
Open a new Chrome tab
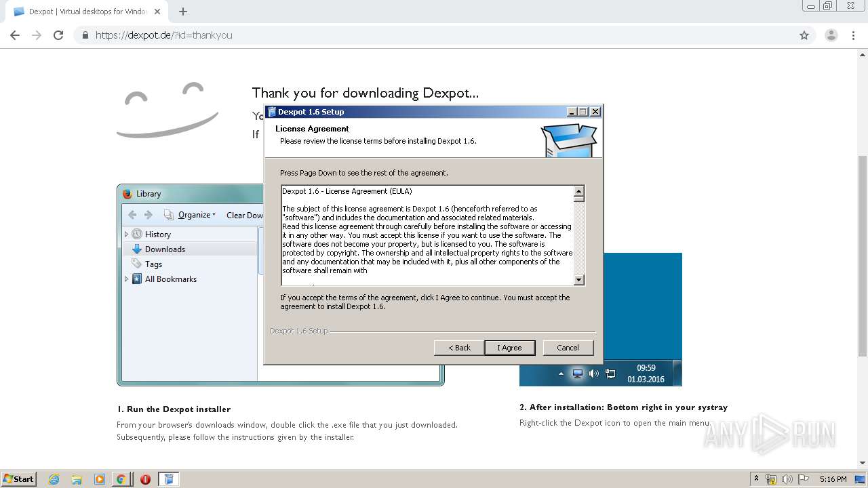[183, 12]
